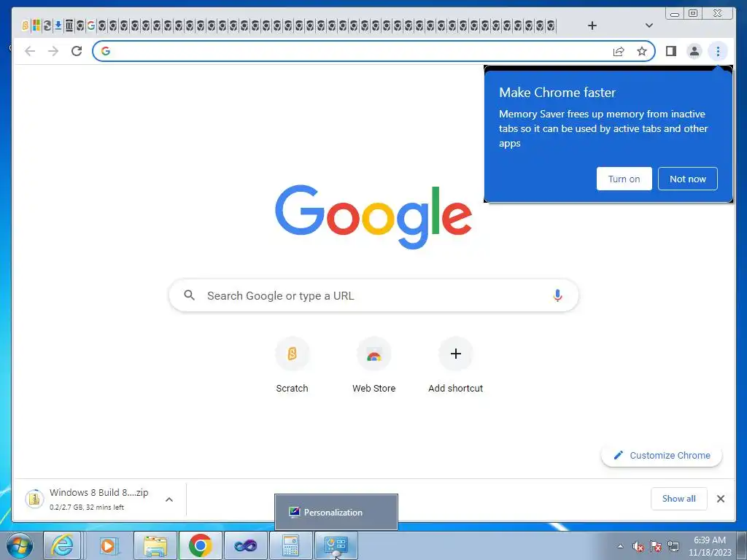Open Action Center flag icon
The height and width of the screenshot is (560, 747).
[656, 546]
